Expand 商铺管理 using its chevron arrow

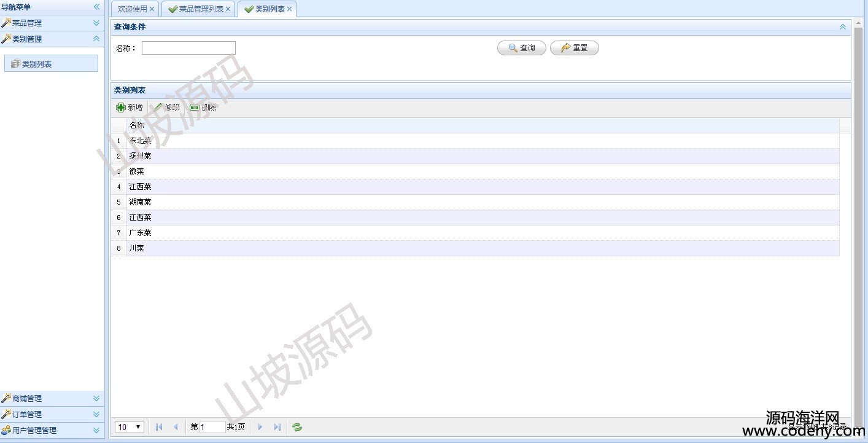point(96,398)
